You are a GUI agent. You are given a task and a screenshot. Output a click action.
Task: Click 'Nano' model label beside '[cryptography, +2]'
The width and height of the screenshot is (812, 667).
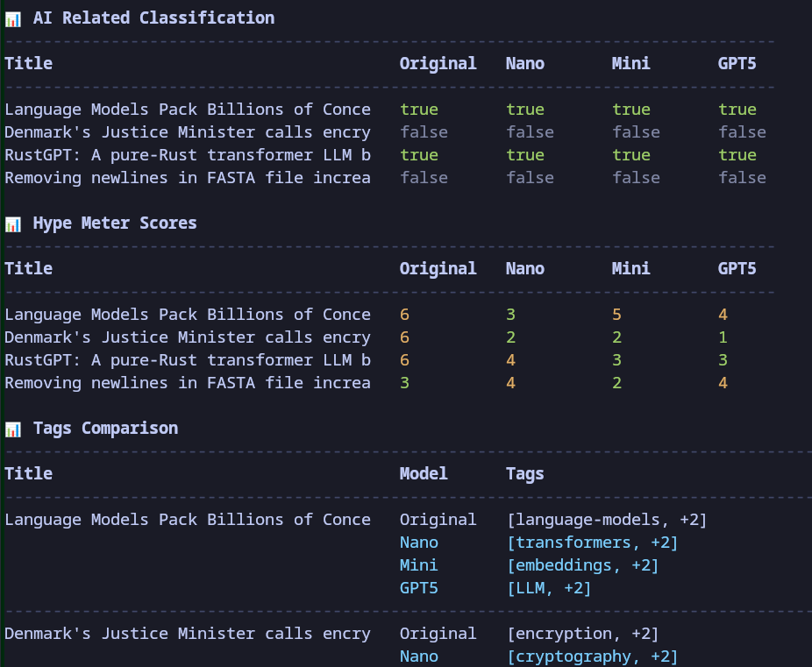pyautogui.click(x=418, y=656)
